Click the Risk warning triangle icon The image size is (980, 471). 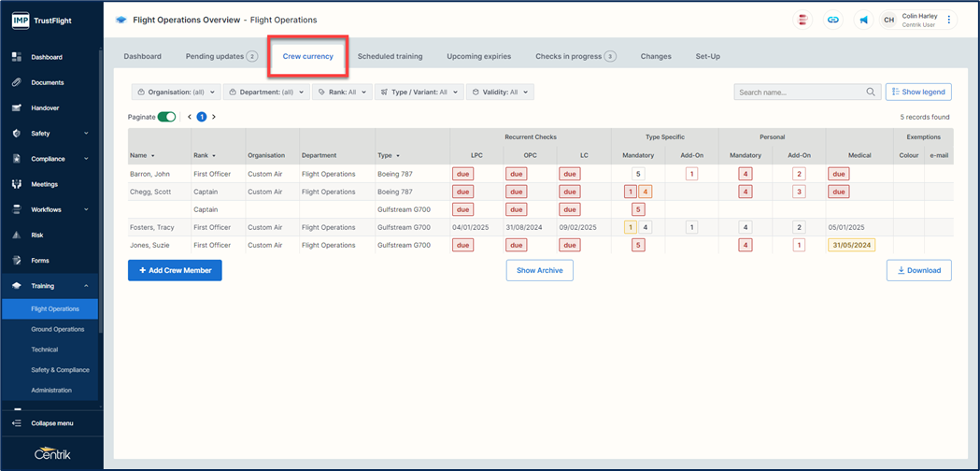coord(16,235)
